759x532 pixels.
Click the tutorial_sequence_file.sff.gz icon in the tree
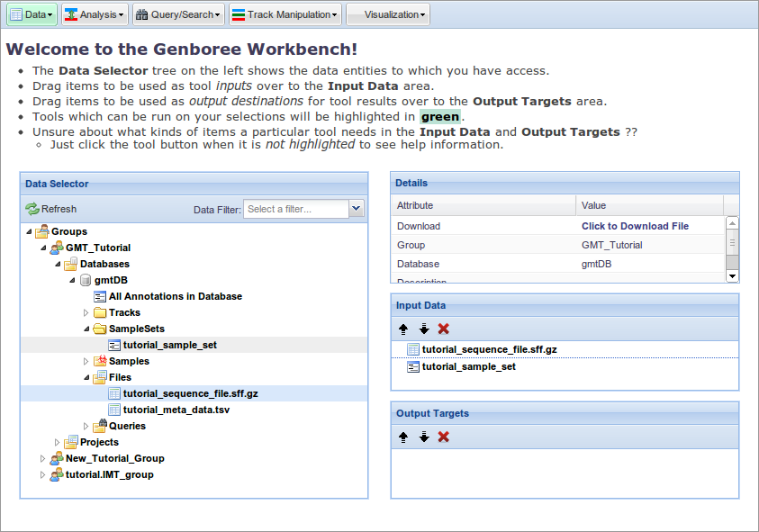click(114, 393)
